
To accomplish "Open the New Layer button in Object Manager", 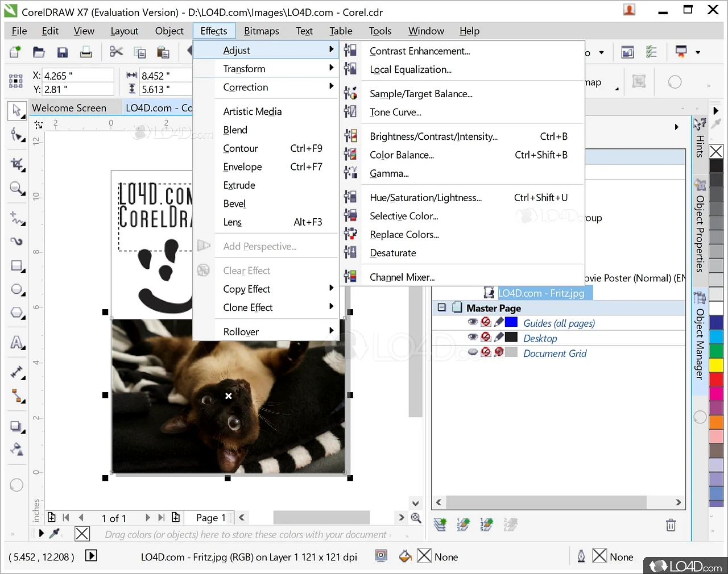I will (x=440, y=524).
